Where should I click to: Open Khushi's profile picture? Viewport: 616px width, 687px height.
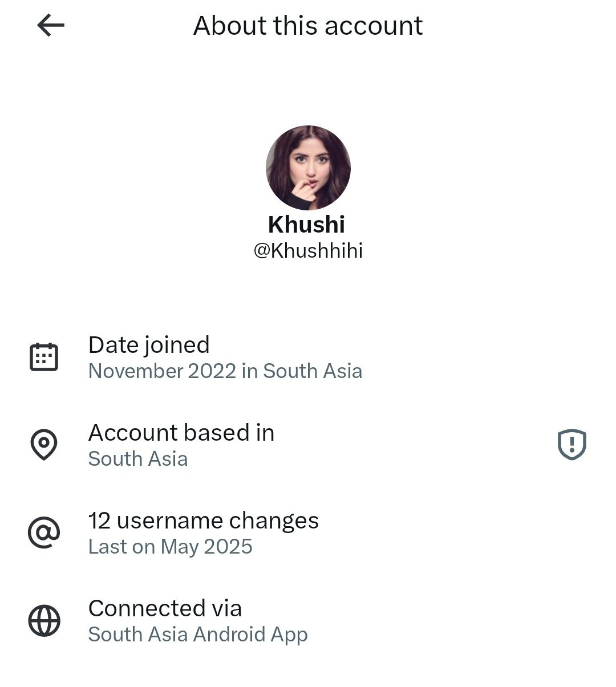[308, 168]
